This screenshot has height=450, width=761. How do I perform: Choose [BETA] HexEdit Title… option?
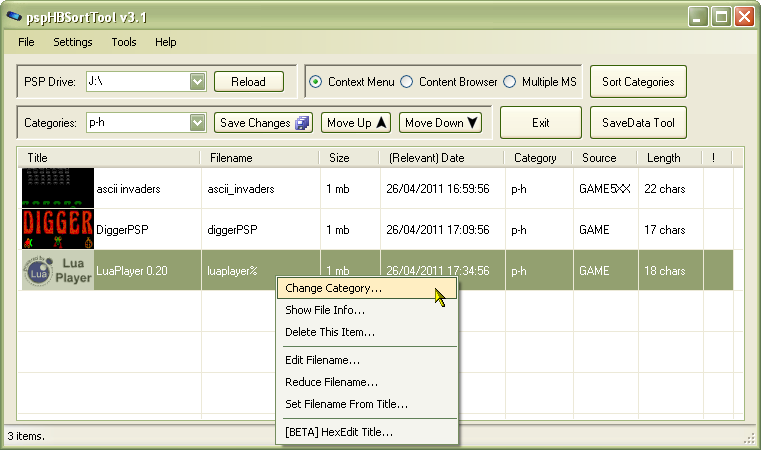pos(366,432)
